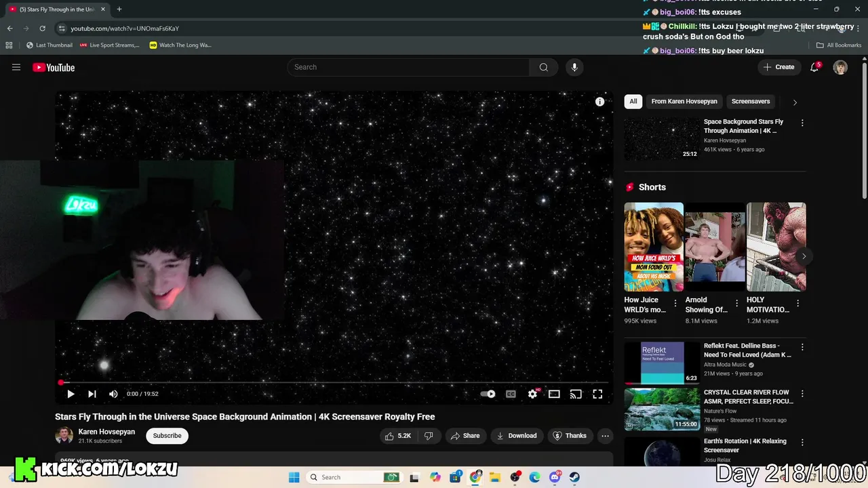Open File Explorer from the taskbar

pyautogui.click(x=495, y=477)
